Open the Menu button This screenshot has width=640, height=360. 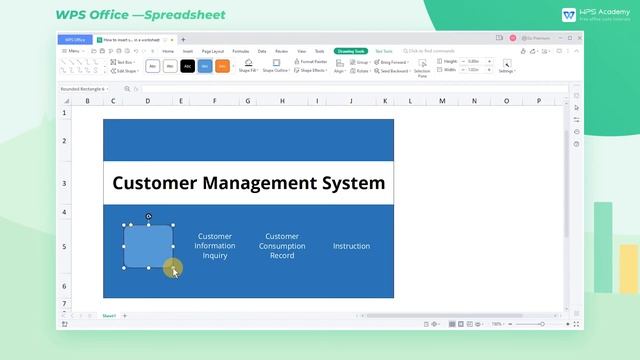(x=72, y=51)
